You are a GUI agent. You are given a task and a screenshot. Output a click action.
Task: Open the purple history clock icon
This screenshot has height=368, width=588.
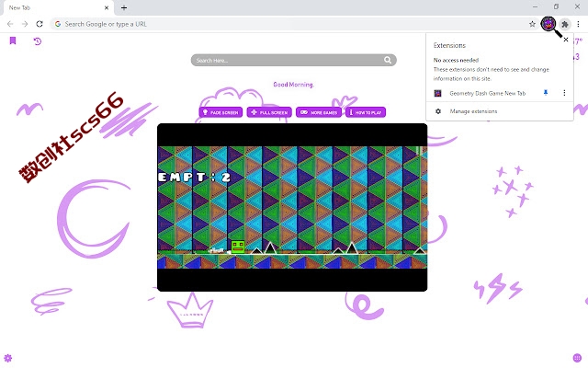[x=37, y=40]
